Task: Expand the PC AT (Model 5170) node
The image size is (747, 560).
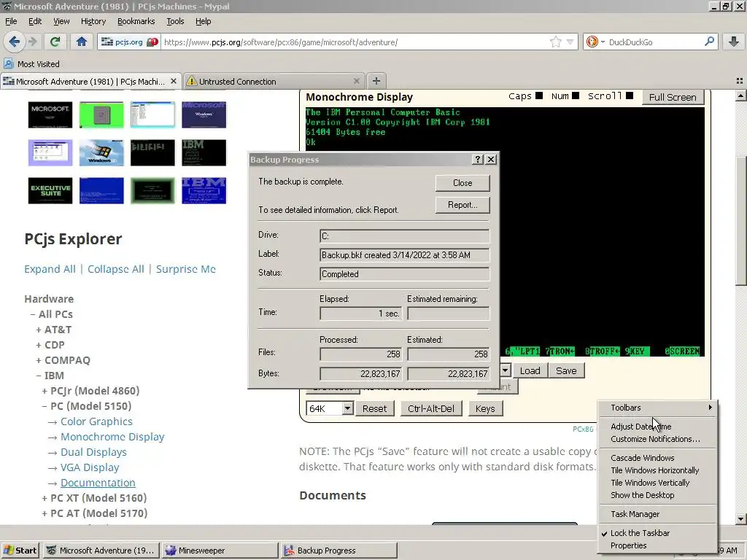Action: click(44, 513)
